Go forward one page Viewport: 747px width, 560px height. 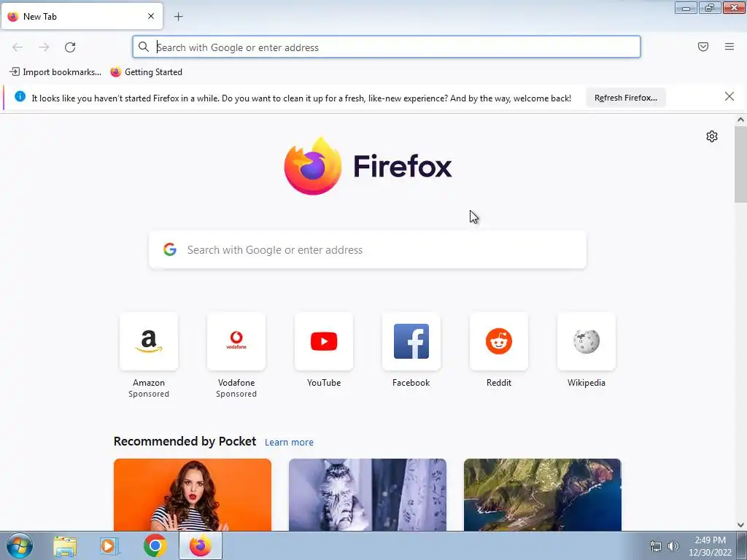coord(44,47)
